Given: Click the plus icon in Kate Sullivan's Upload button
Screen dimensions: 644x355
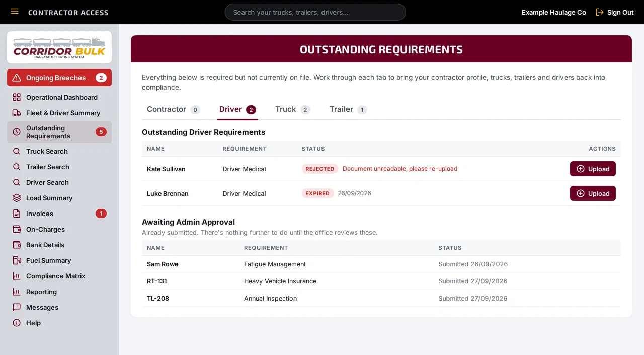Looking at the screenshot, I should coord(581,169).
